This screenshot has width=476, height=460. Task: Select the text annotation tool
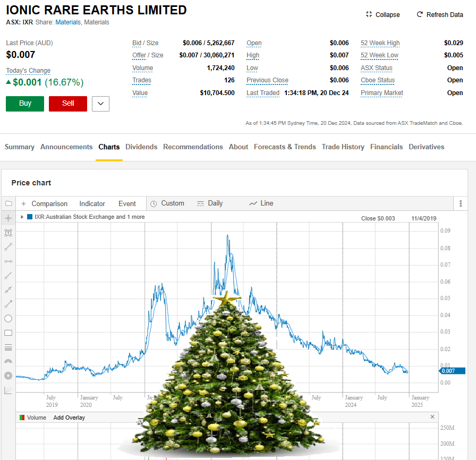(x=8, y=233)
